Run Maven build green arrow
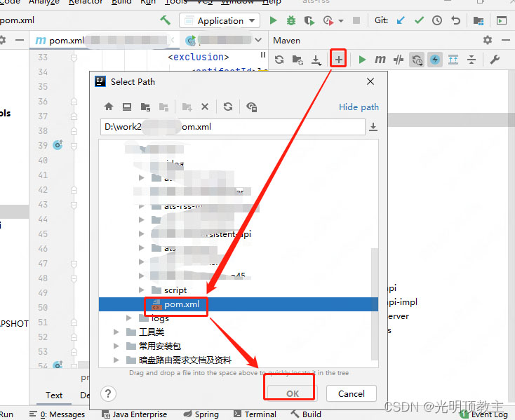This screenshot has width=515, height=420. tap(362, 60)
